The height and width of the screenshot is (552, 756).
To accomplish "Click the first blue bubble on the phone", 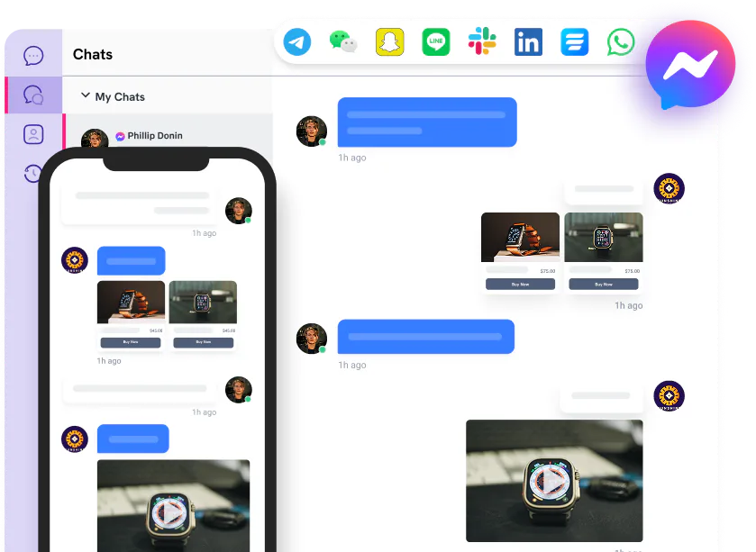I will [x=132, y=260].
